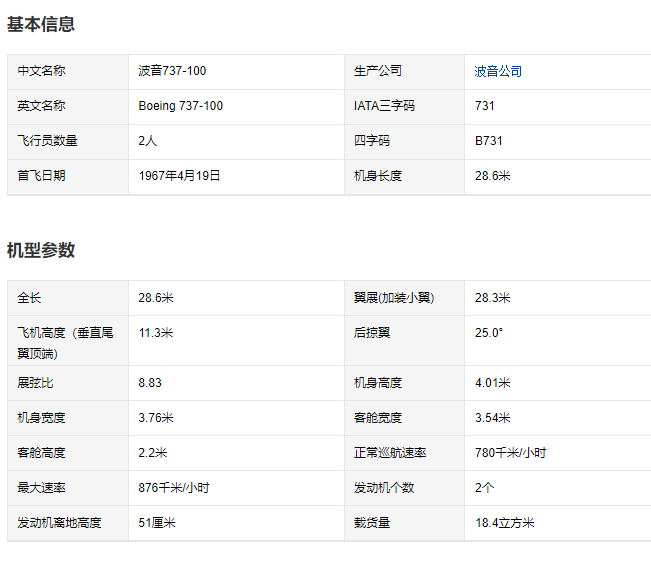Viewport: 651px width, 565px height.
Task: Click the 18.4立方米 value
Action: 505,523
